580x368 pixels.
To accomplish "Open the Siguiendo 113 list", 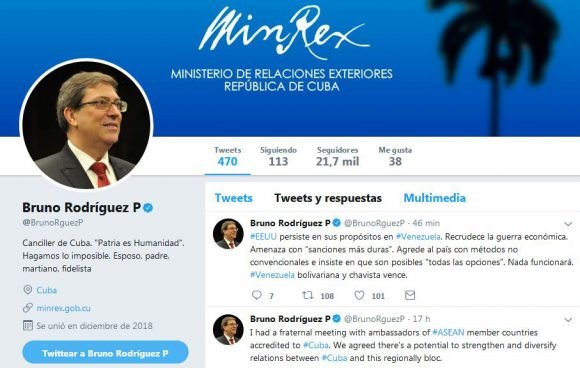I will (x=278, y=156).
